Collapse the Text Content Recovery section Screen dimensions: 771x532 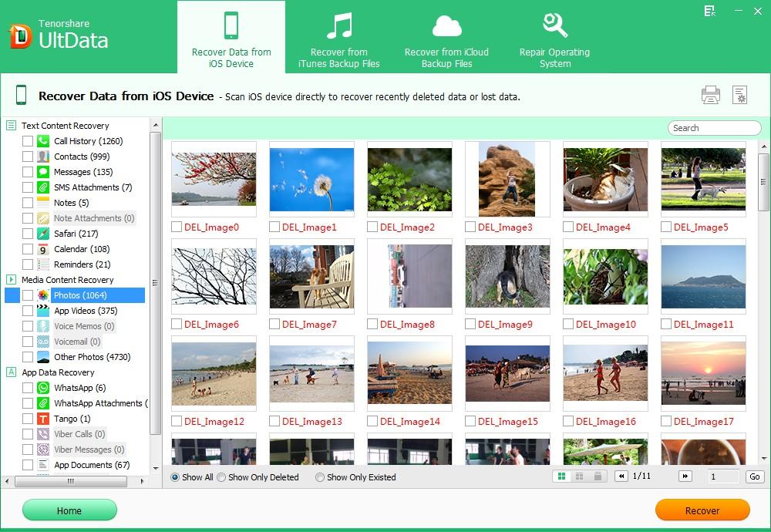point(11,126)
